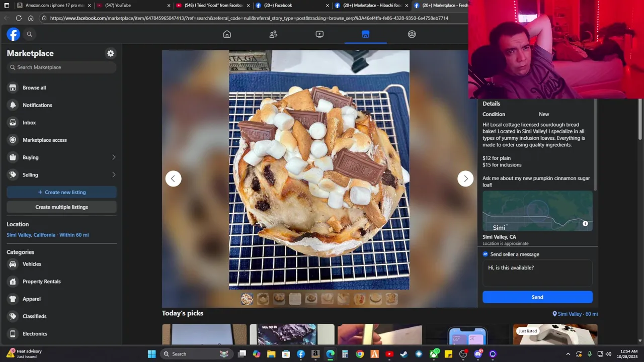644x362 pixels.
Task: Open Browse all in sidebar
Action: click(61, 87)
